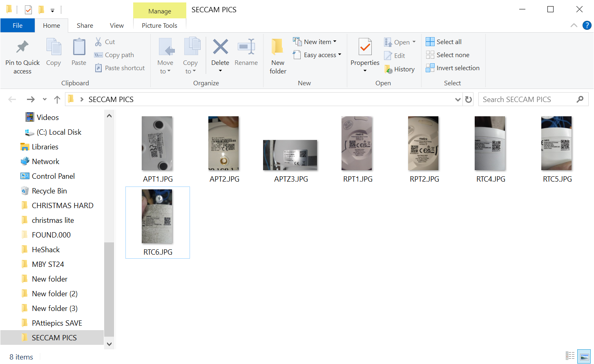594x364 pixels.
Task: Open the Quick Access Toolbar customize arrow
Action: point(52,10)
